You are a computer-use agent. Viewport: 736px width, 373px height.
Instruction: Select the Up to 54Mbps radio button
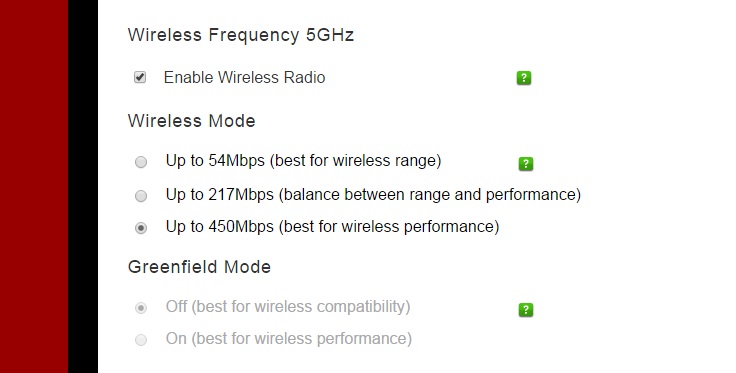(141, 162)
